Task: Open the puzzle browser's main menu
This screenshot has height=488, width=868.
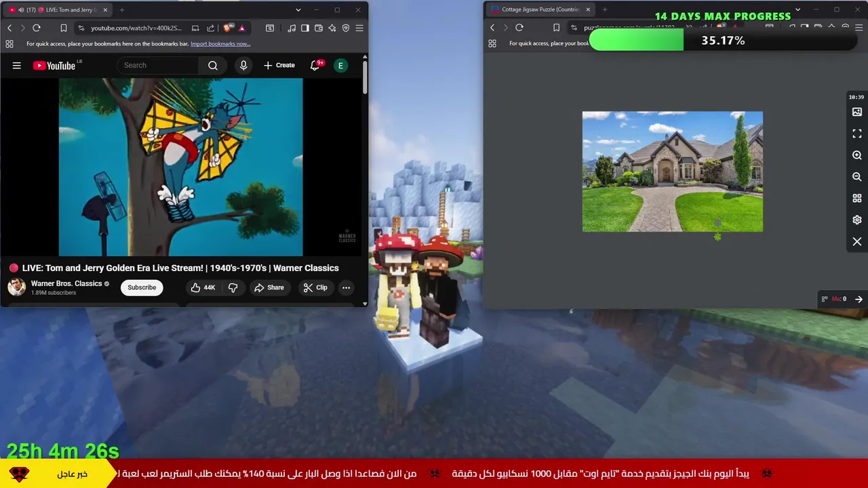Action: click(859, 27)
